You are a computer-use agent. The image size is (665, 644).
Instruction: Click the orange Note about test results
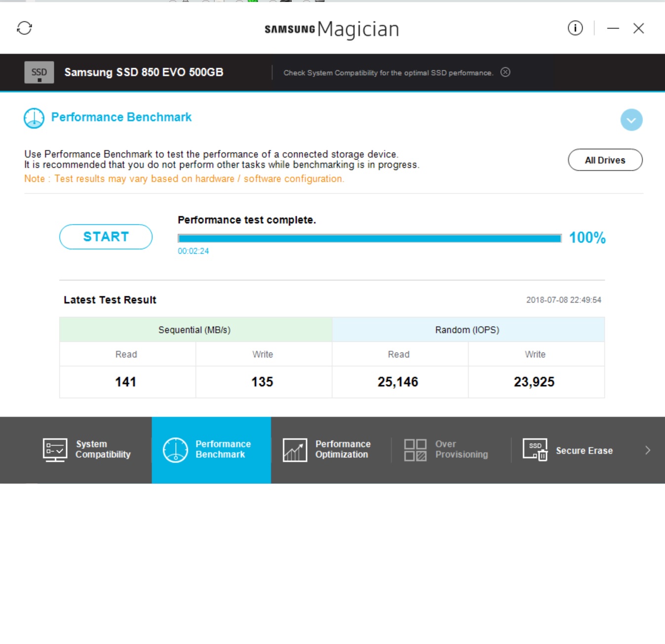tap(184, 179)
